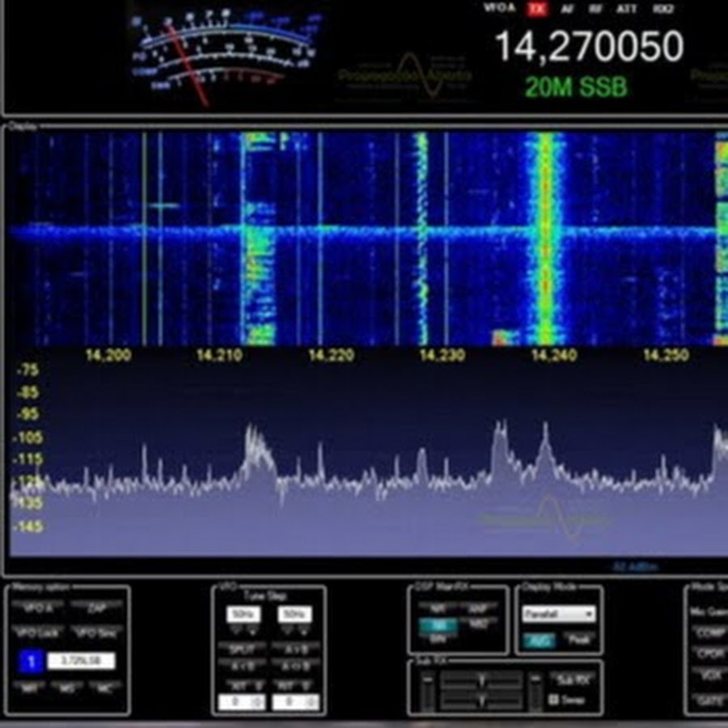This screenshot has width=728, height=728.
Task: Select the blue memory channel 1 box
Action: 31,661
